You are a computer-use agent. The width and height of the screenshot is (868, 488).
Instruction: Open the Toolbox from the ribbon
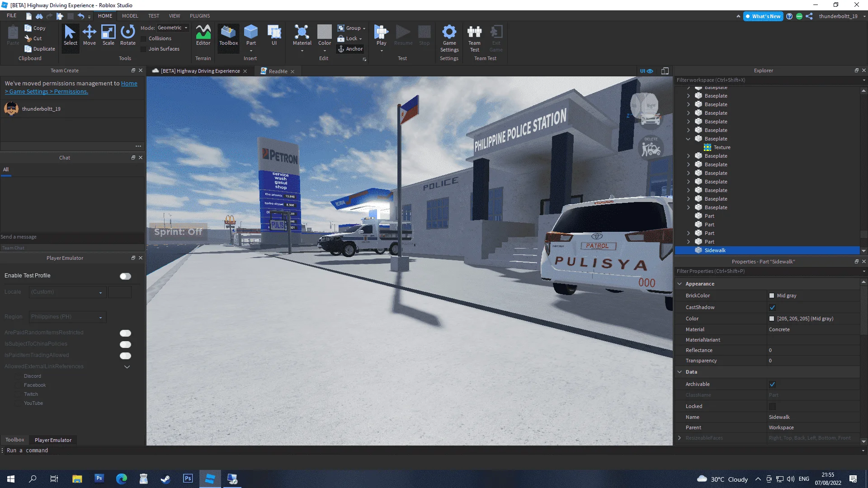(x=228, y=35)
